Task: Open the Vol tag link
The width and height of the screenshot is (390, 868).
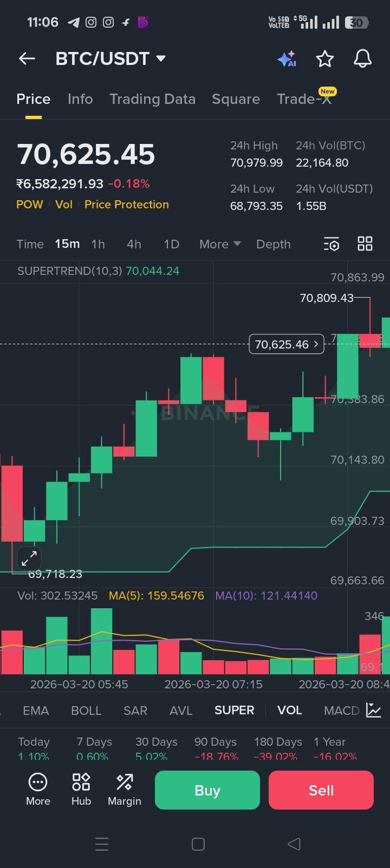Action: (x=64, y=205)
